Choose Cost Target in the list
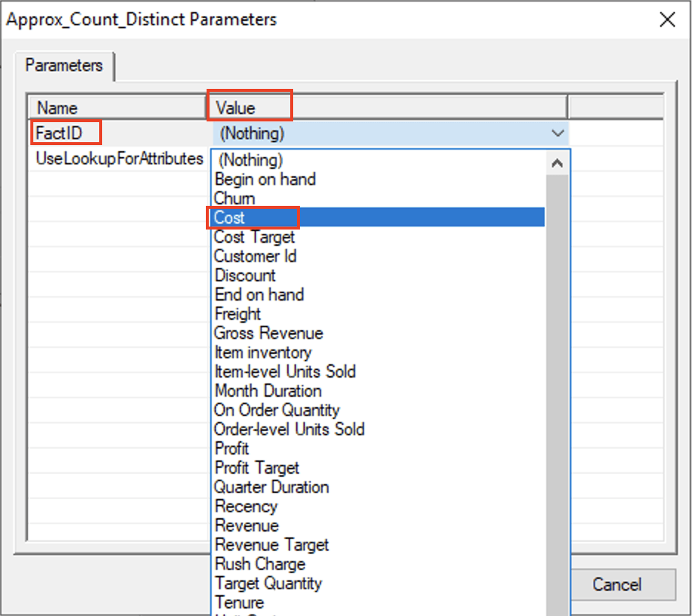 click(254, 237)
